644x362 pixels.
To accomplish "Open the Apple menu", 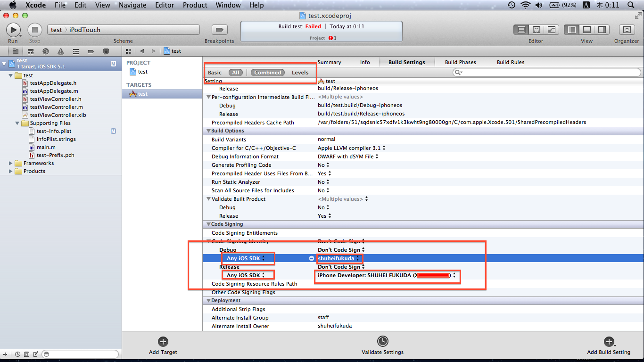I will point(13,5).
